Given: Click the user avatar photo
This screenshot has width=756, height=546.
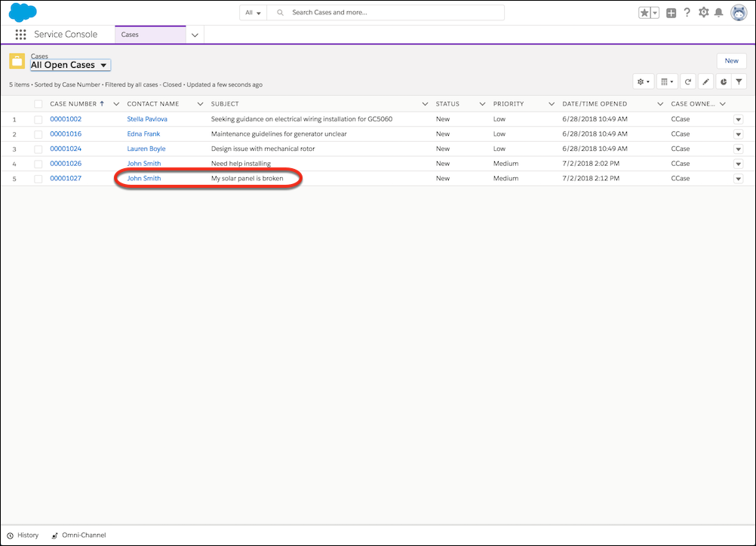Looking at the screenshot, I should (738, 12).
